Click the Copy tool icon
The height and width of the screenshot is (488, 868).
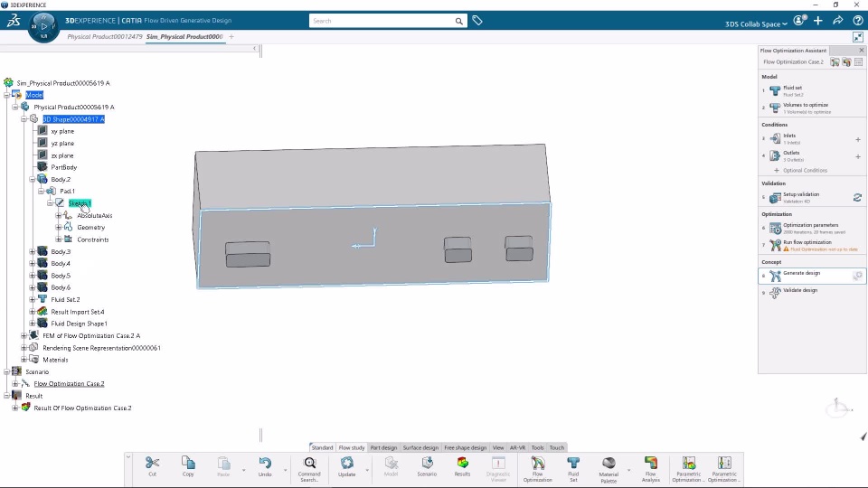188,463
